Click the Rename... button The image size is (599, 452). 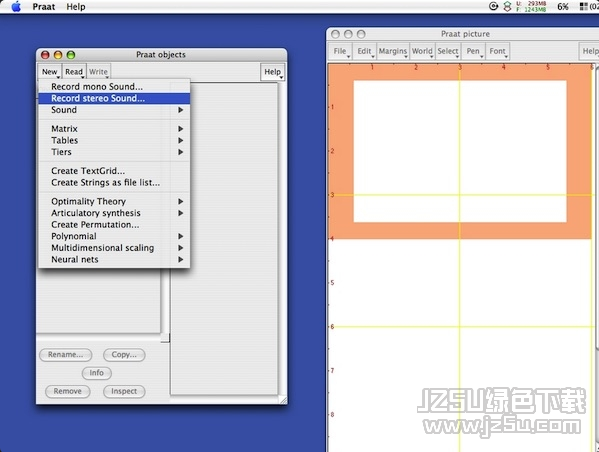pyautogui.click(x=66, y=355)
